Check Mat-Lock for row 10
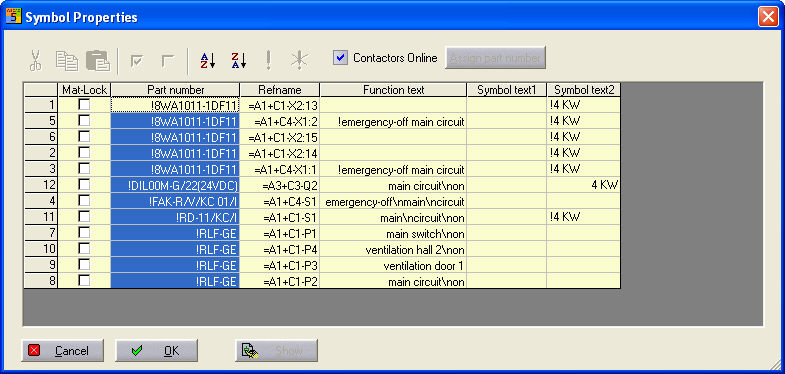The image size is (785, 374). (85, 249)
